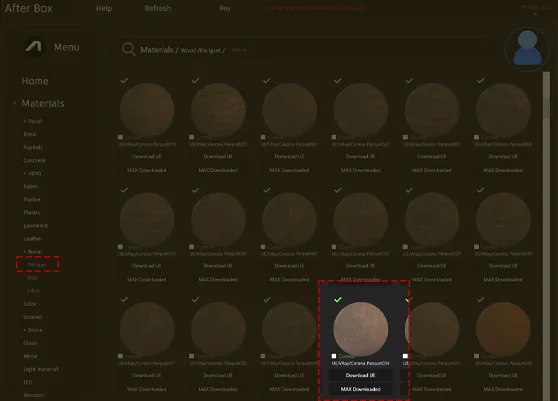This screenshot has width=558, height=401.
Task: Select the MDF subcategory under Wood
Action: [33, 278]
